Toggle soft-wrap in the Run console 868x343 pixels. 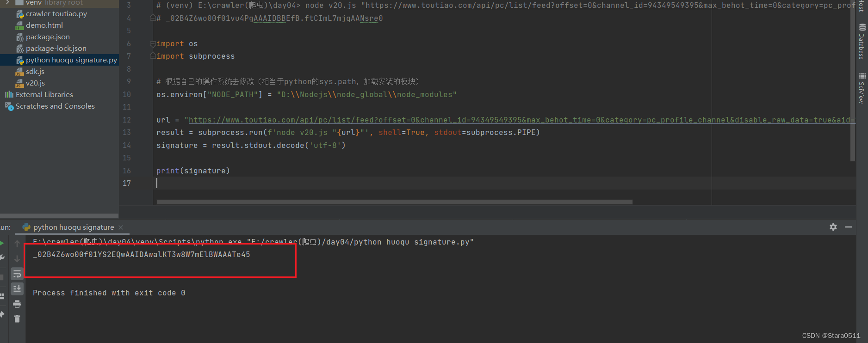(x=17, y=274)
